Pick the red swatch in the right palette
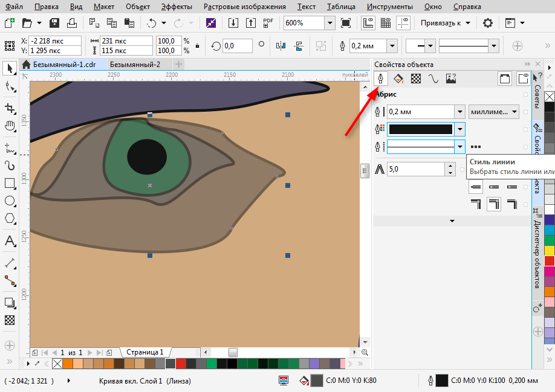Image resolution: width=555 pixels, height=392 pixels. coord(549,260)
